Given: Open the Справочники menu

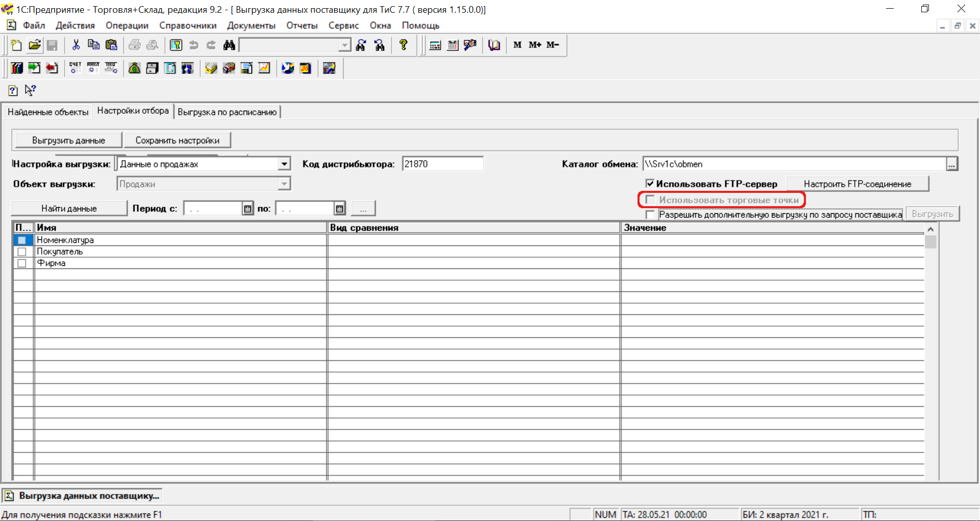Looking at the screenshot, I should [x=188, y=26].
